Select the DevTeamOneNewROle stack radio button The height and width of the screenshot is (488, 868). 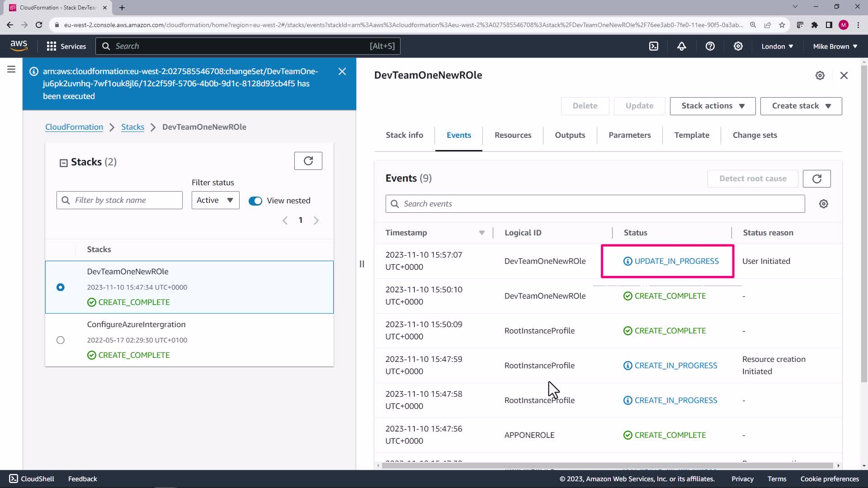tap(61, 287)
